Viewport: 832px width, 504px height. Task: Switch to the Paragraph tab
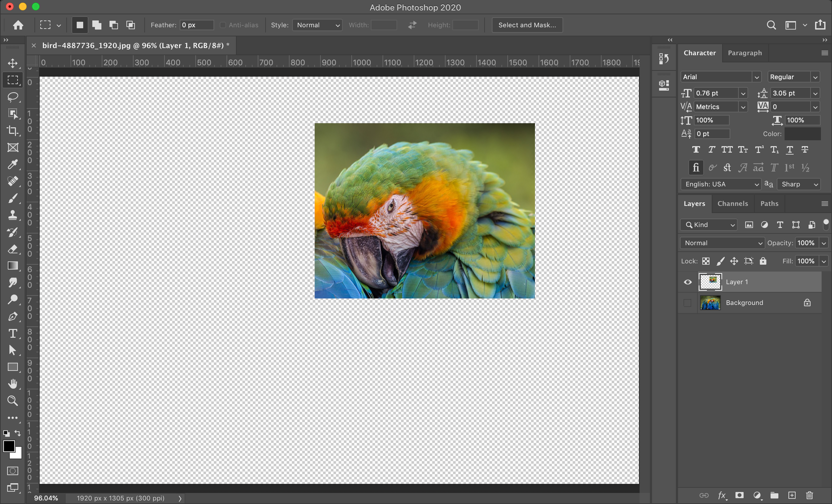[745, 53]
